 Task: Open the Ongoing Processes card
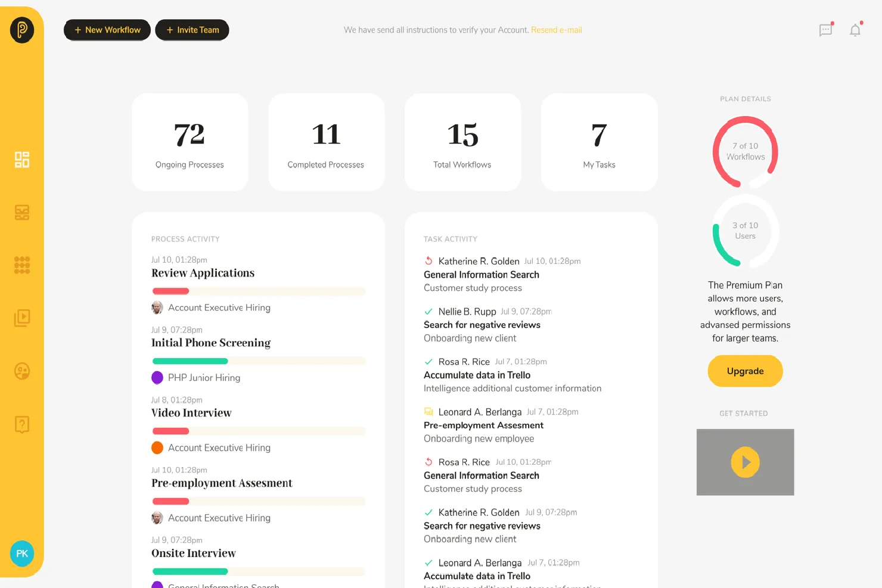190,142
